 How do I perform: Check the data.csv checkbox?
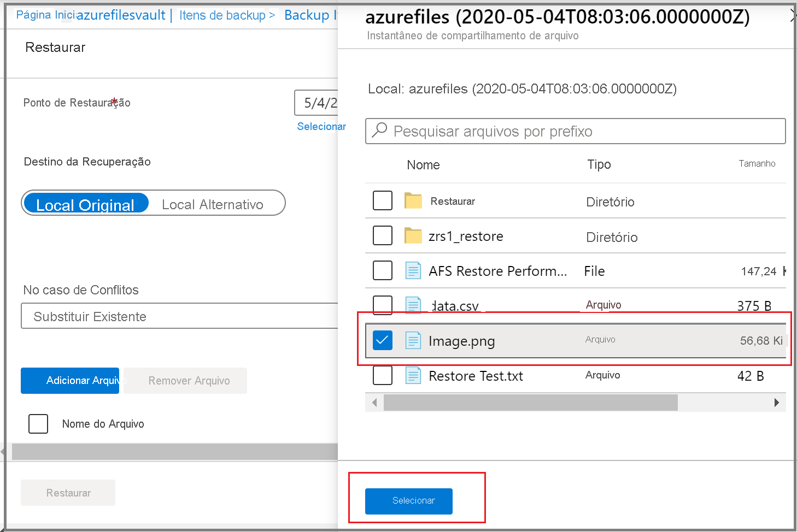point(383,305)
